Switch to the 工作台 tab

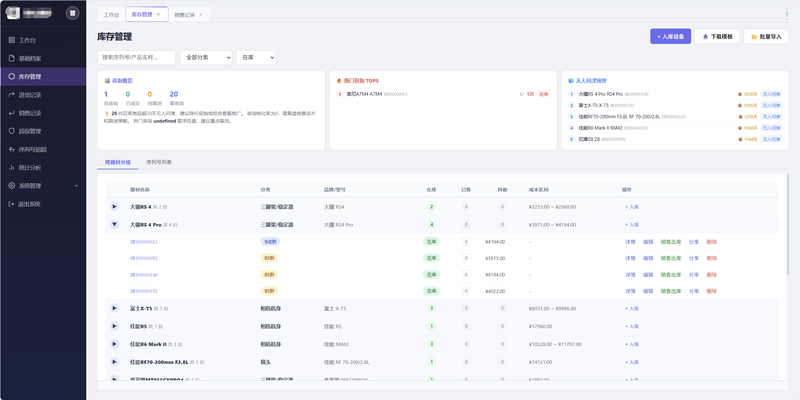(x=111, y=15)
